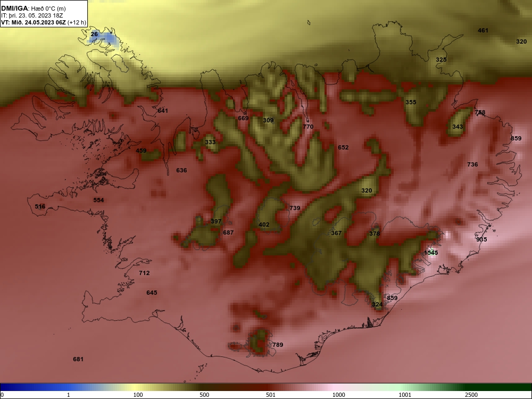
Task: Click the map value 652
Action: 343,147
